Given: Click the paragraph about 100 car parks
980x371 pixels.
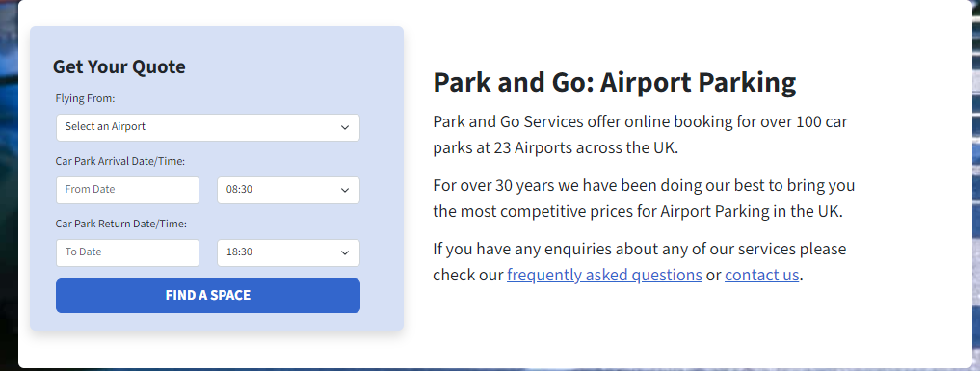Looking at the screenshot, I should pyautogui.click(x=640, y=134).
